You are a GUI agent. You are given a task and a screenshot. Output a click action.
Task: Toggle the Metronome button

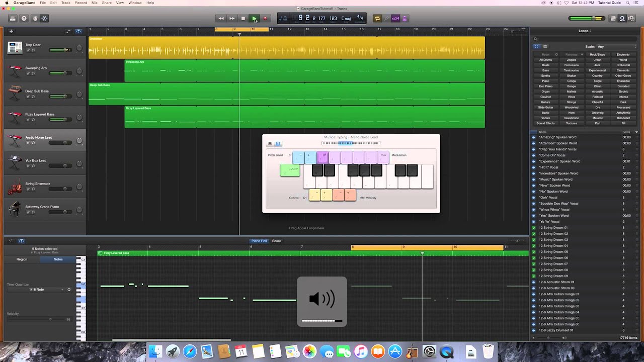coord(405,19)
